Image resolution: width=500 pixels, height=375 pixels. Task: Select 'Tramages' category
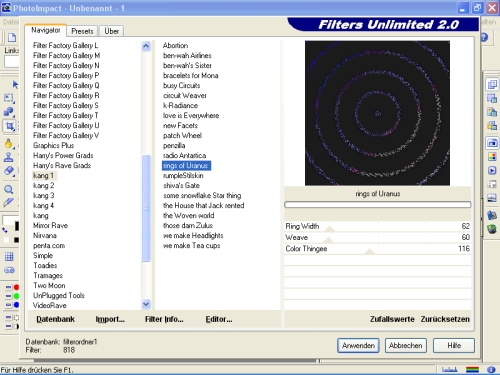[48, 275]
